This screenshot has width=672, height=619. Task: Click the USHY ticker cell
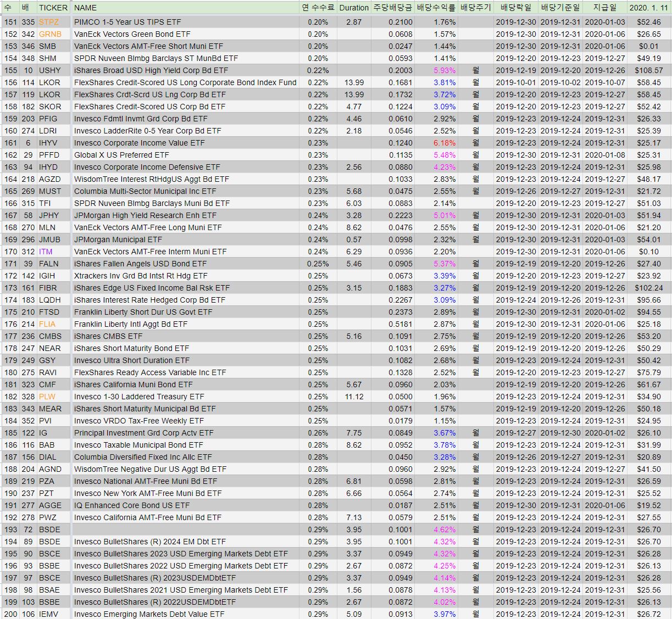tap(53, 70)
